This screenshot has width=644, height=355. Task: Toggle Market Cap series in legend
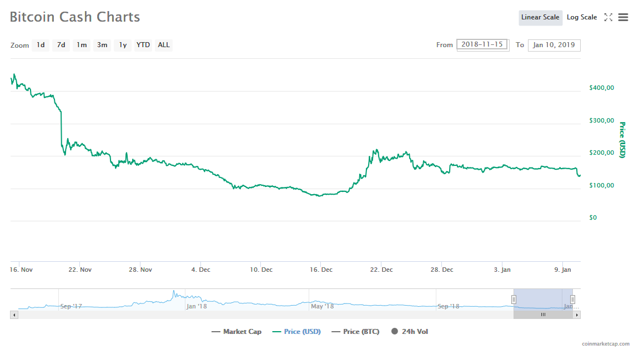(237, 332)
